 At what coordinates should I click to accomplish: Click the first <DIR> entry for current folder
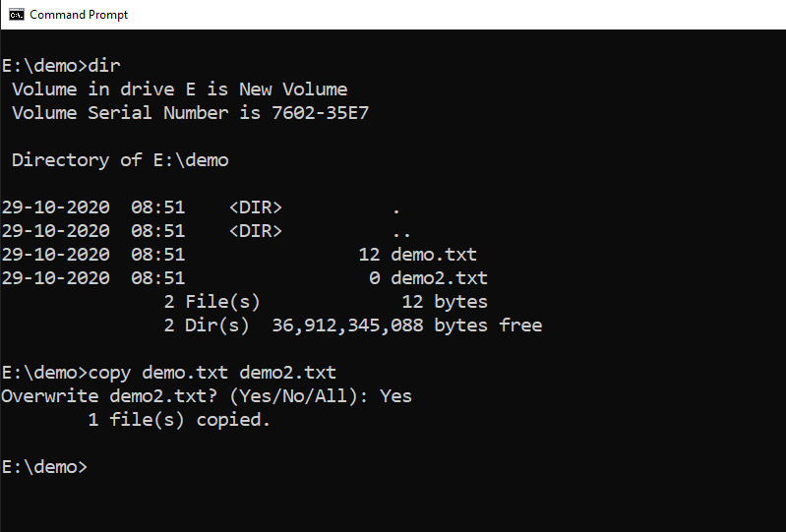pyautogui.click(x=256, y=207)
